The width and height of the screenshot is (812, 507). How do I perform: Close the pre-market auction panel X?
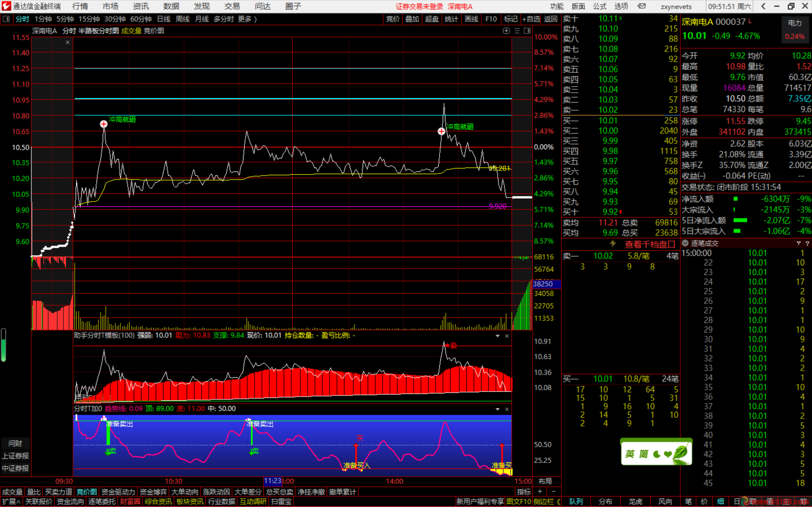[x=68, y=42]
